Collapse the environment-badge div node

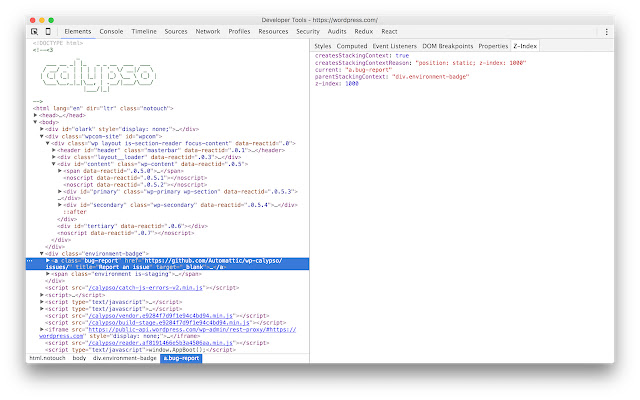click(42, 253)
